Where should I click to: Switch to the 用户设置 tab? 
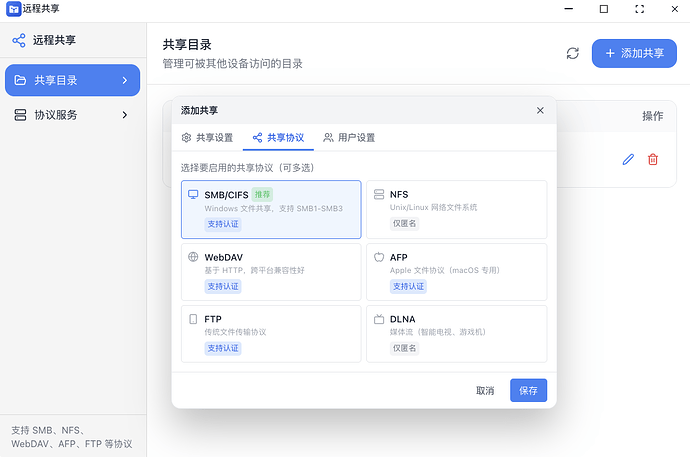pos(349,138)
